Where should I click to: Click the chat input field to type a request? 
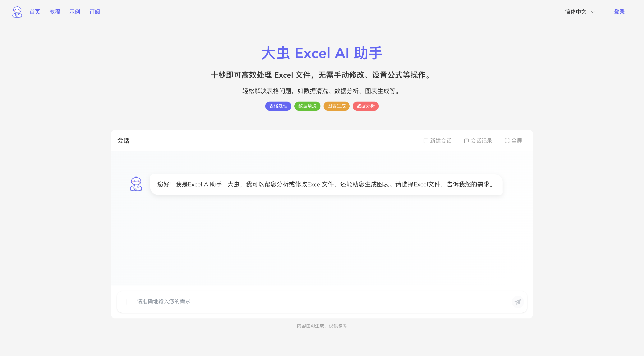pyautogui.click(x=300, y=302)
